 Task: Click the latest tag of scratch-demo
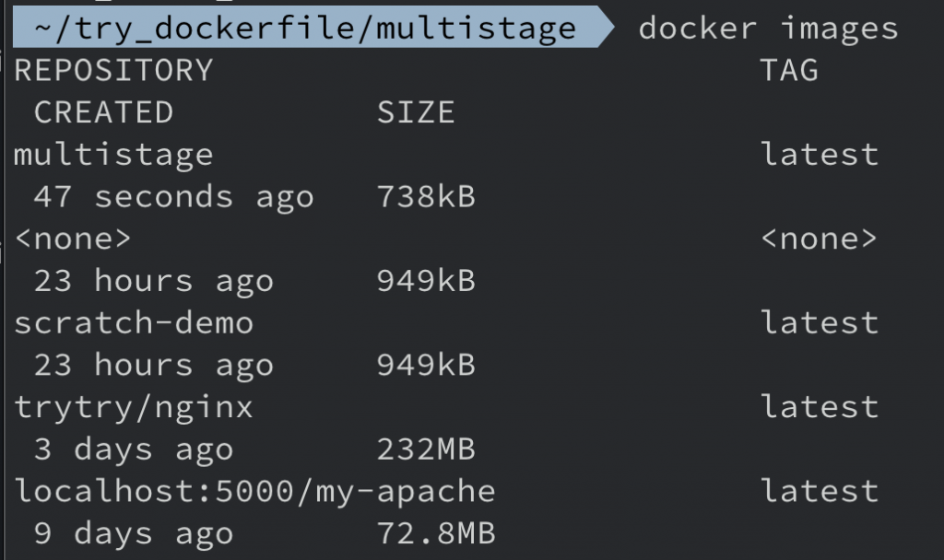coord(820,323)
